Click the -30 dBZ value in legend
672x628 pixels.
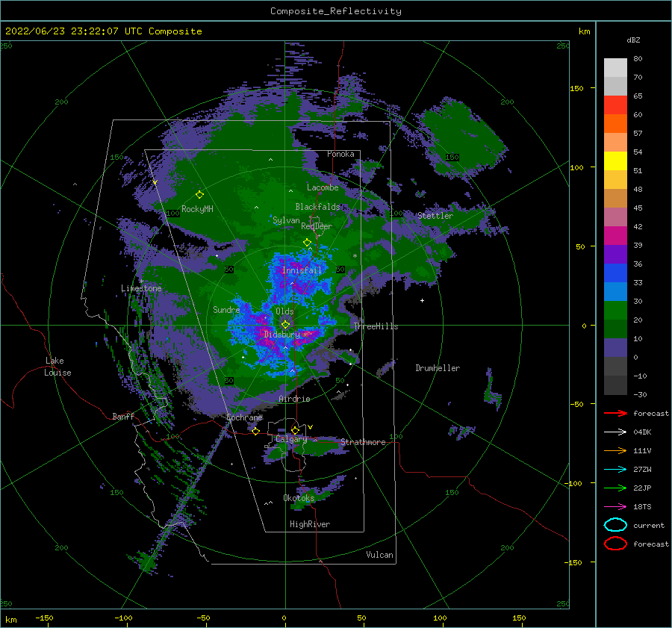[x=640, y=394]
